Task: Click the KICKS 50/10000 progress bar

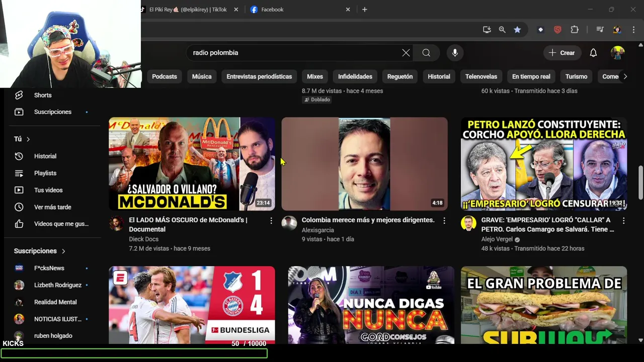Action: (x=134, y=353)
